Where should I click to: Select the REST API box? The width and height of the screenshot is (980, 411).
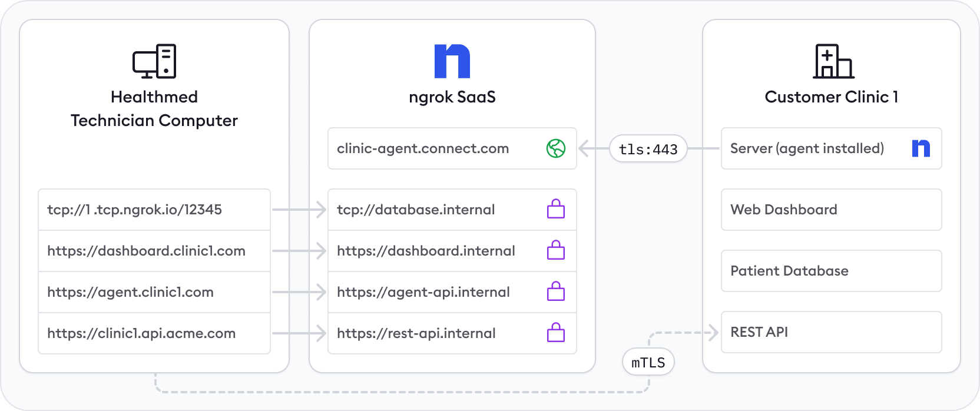830,332
